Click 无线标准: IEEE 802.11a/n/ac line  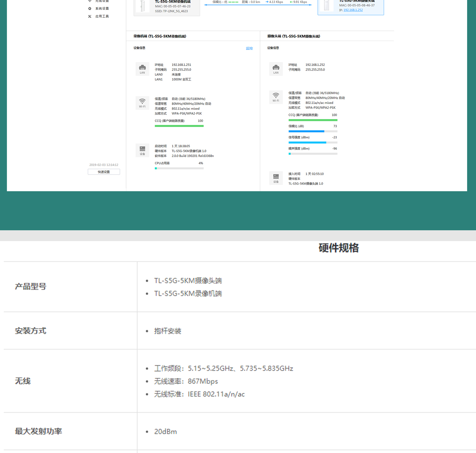tap(200, 394)
